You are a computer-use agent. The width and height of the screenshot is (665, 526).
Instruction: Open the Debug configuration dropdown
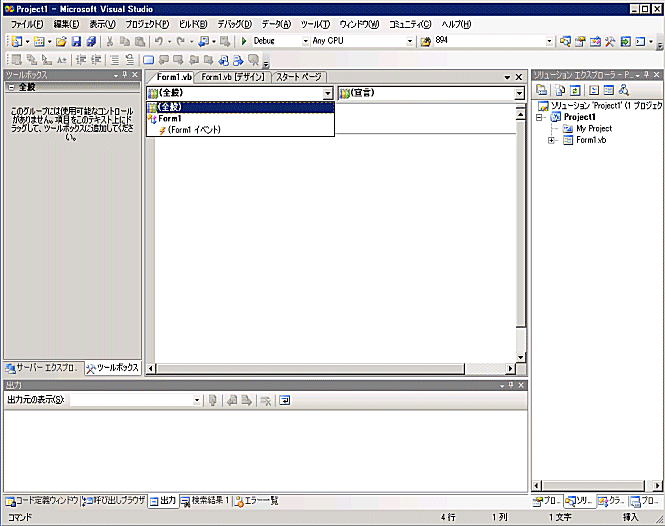pyautogui.click(x=305, y=41)
